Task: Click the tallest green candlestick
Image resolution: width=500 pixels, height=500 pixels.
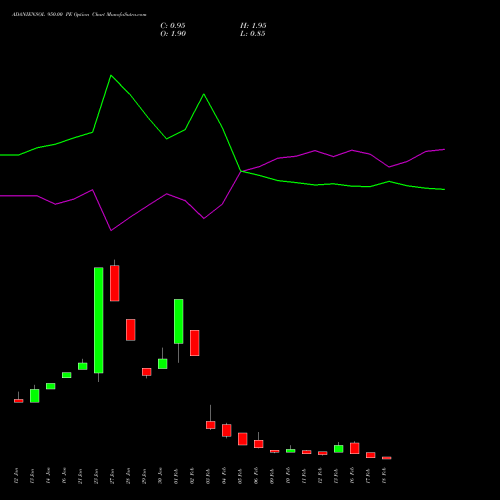Action: (99, 320)
